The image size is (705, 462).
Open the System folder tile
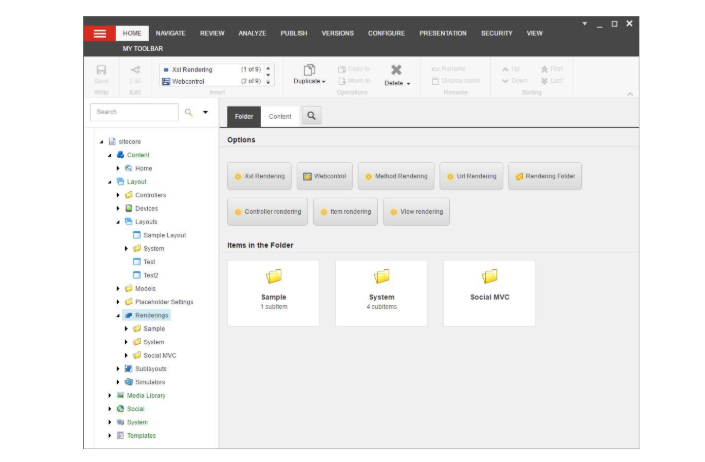[x=381, y=293]
